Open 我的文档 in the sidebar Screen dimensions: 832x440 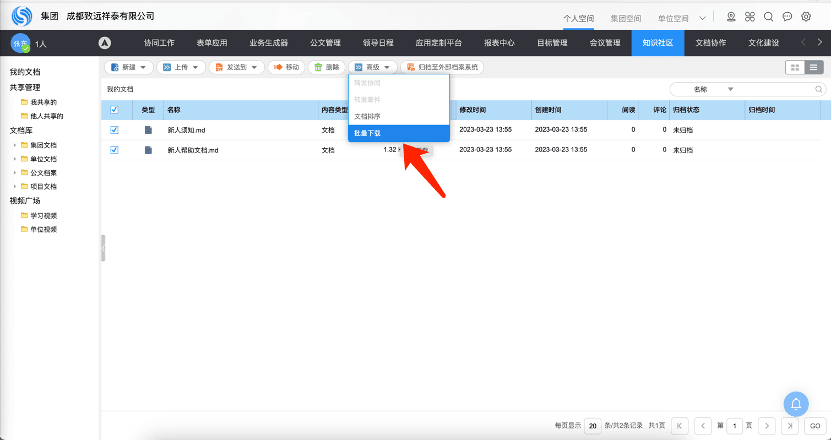click(x=25, y=72)
